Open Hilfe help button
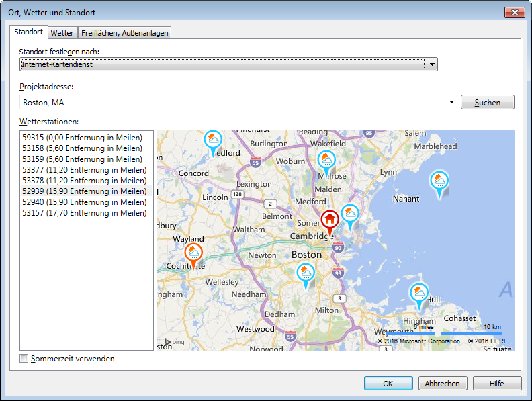The image size is (532, 401). [x=496, y=384]
